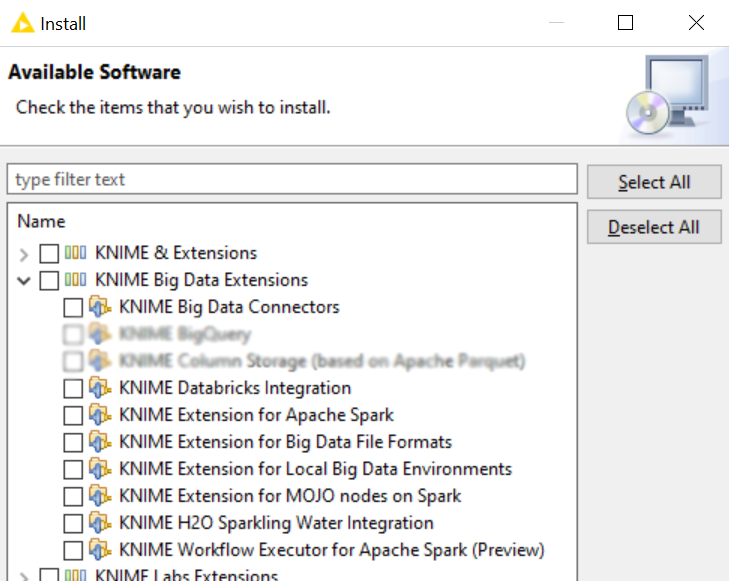Image resolution: width=729 pixels, height=581 pixels.
Task: Enable Extension for Big Data File Formats checkbox
Action: (x=73, y=442)
